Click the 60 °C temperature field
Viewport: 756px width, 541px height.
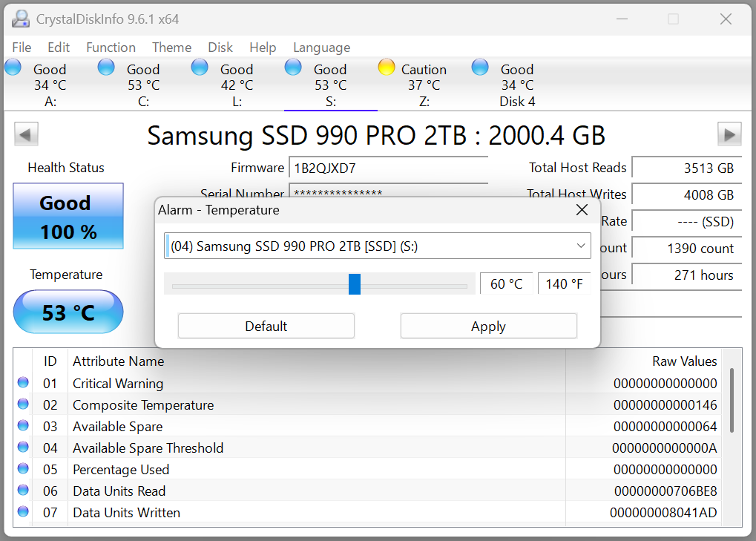coord(507,283)
